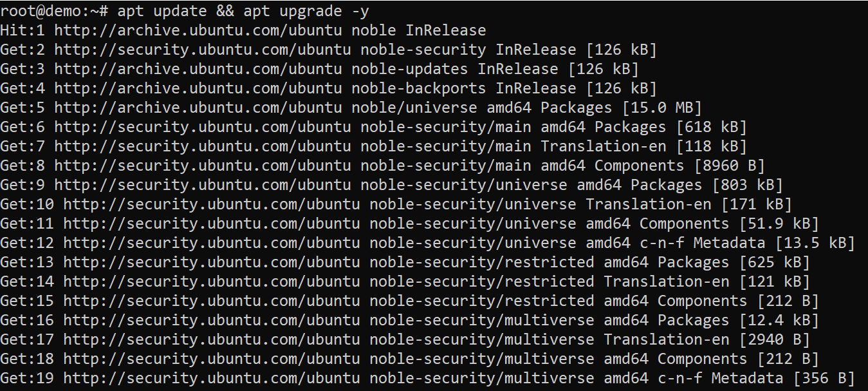Screen dimensions: 868x391
Task: Click 'noble-security/restricted' on the Get:13 line
Action: [481, 262]
